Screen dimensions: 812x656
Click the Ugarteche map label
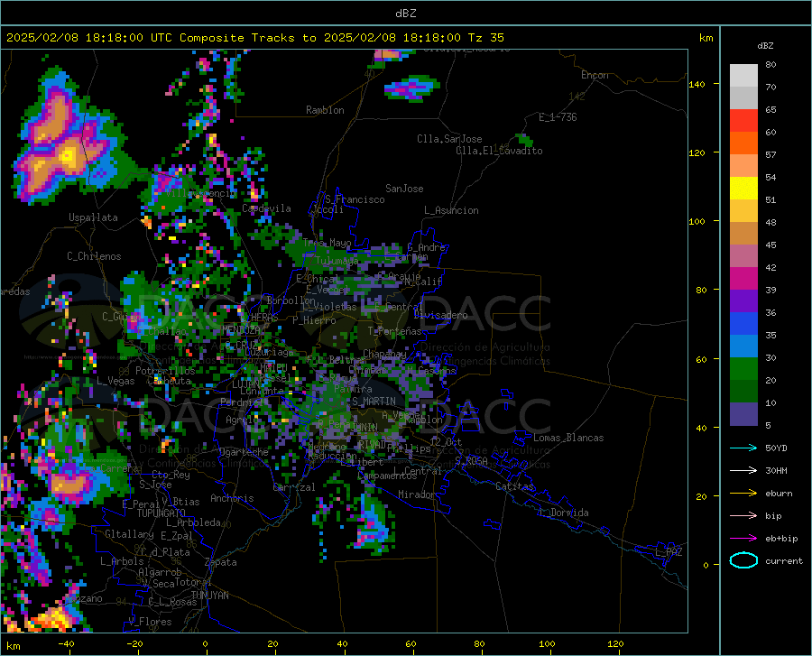click(244, 452)
